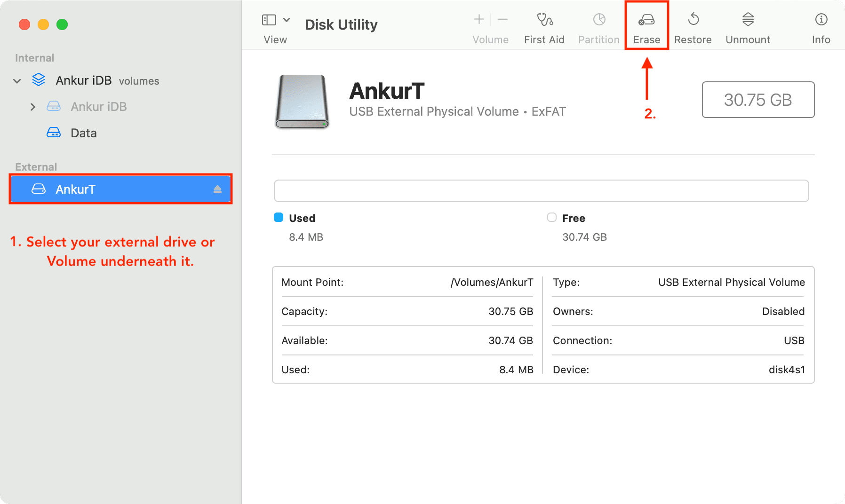845x504 pixels.
Task: Click the remove volume minus button
Action: click(x=502, y=19)
